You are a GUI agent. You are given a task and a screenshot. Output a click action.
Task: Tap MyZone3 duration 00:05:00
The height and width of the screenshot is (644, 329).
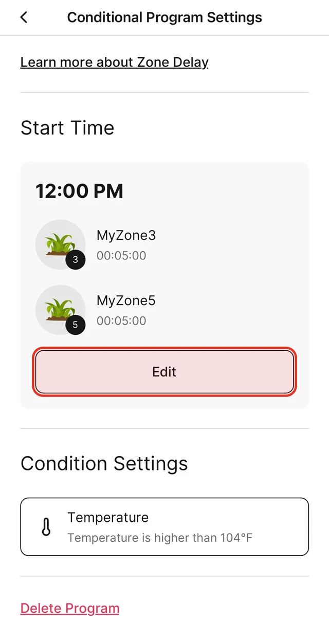[x=121, y=255]
